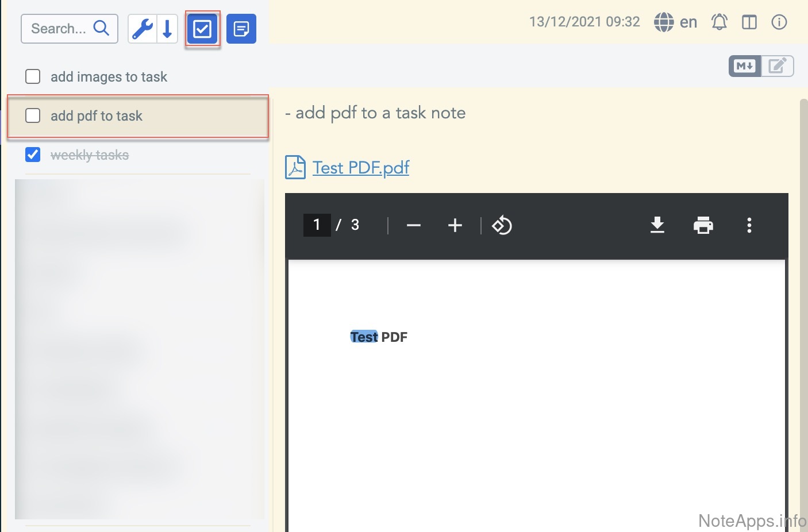Rotate the PDF page
The width and height of the screenshot is (808, 532).
click(502, 225)
